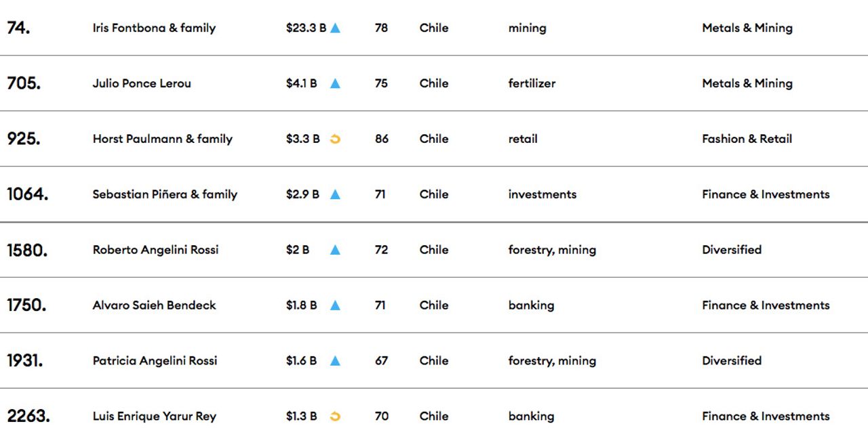Click rank number 74.
The image size is (868, 443).
18,28
